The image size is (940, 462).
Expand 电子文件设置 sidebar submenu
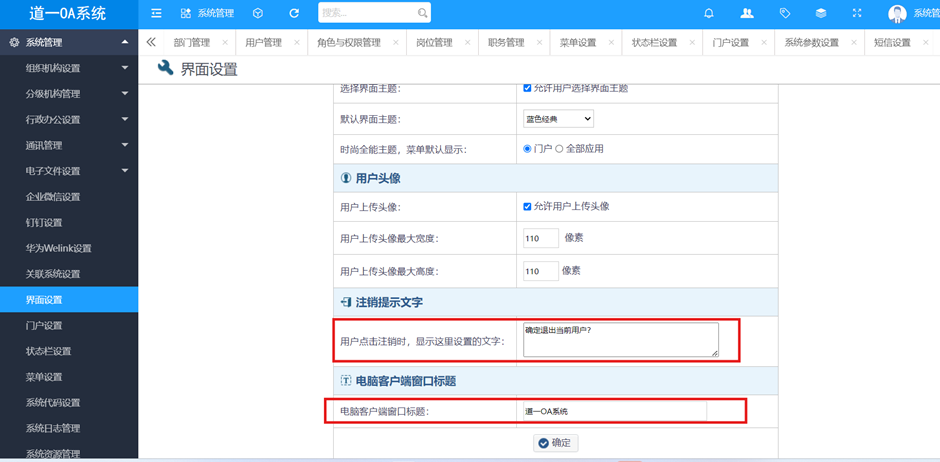coord(125,171)
